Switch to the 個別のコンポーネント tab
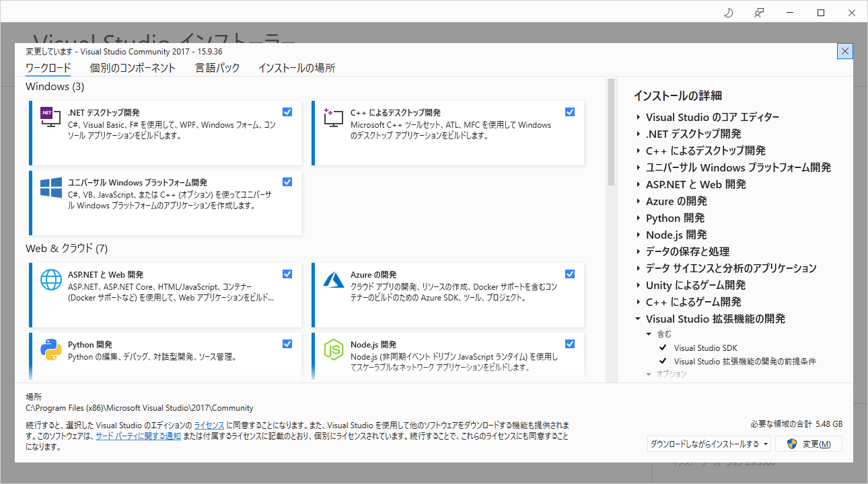Viewport: 868px width, 484px height. [133, 68]
